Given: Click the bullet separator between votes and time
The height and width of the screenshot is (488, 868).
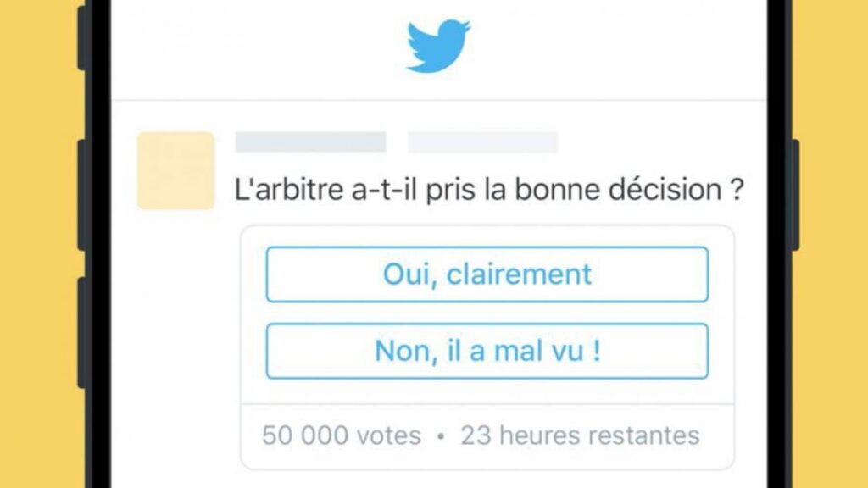Looking at the screenshot, I should click(x=441, y=436).
